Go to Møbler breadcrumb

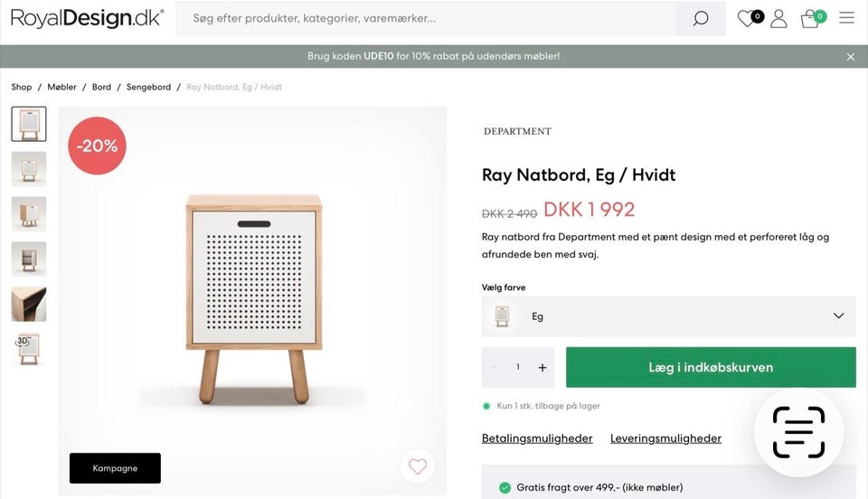click(62, 87)
